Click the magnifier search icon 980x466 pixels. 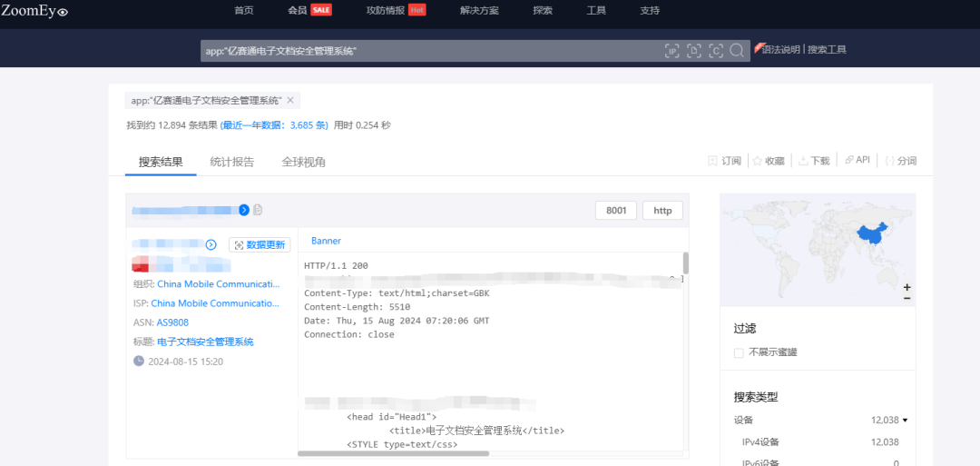pyautogui.click(x=737, y=51)
